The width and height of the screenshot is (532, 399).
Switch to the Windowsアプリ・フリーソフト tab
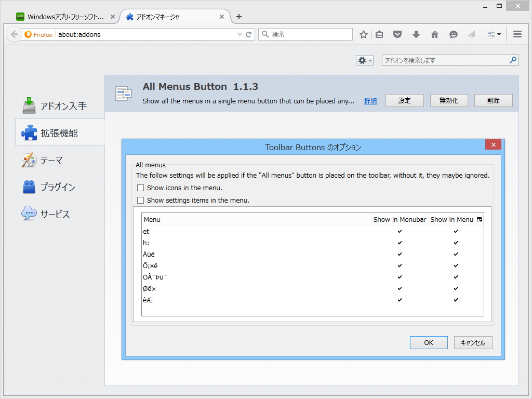pyautogui.click(x=65, y=17)
